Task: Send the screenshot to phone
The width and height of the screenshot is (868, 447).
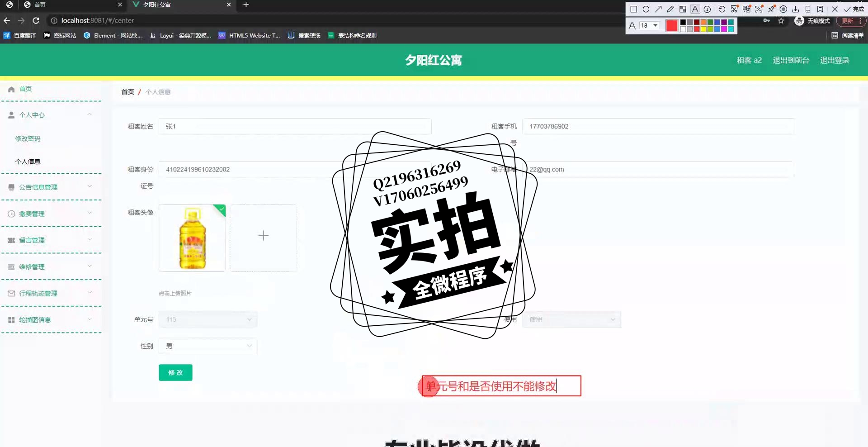Action: (x=808, y=9)
